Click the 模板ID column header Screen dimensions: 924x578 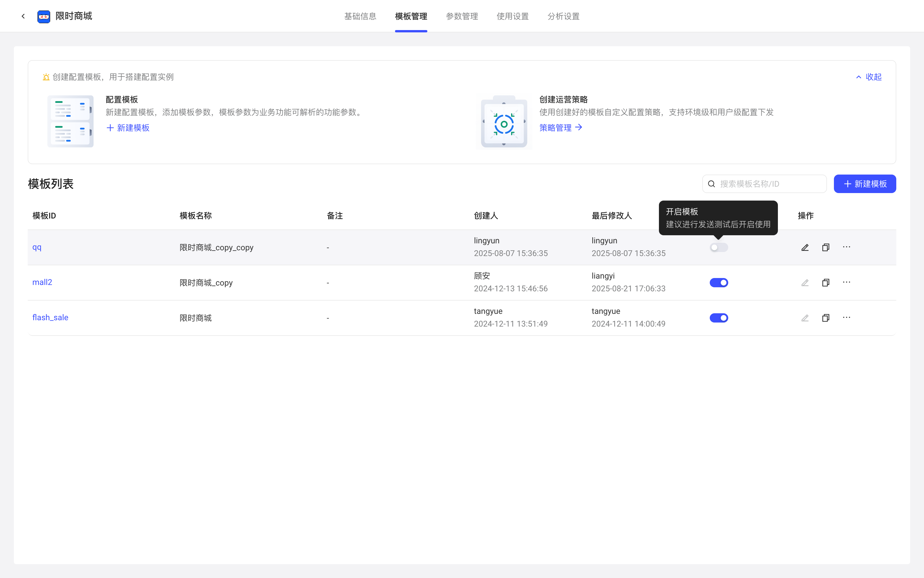44,216
